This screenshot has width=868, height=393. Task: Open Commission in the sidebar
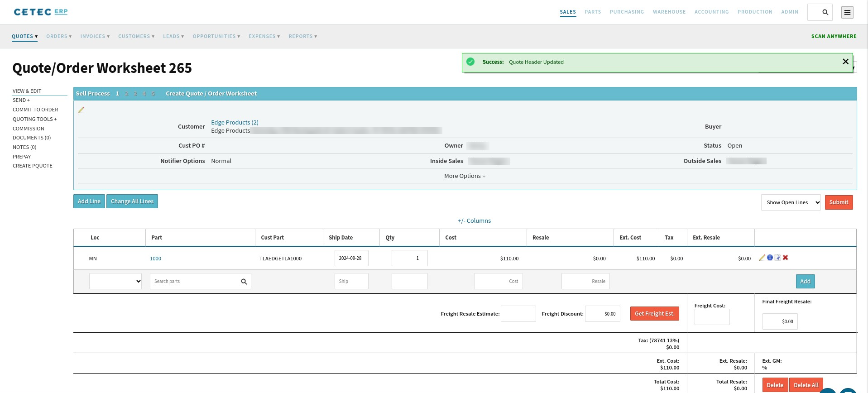(x=29, y=129)
